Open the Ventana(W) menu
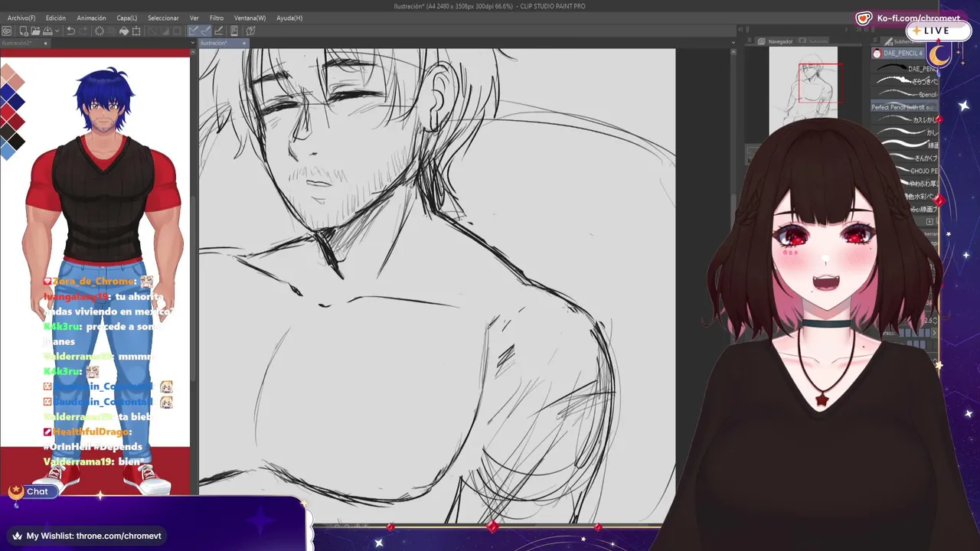This screenshot has height=551, width=980. click(x=250, y=18)
